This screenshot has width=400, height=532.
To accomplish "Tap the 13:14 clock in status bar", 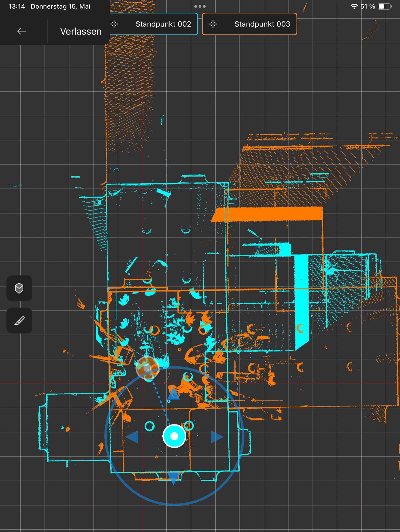I will (17, 6).
